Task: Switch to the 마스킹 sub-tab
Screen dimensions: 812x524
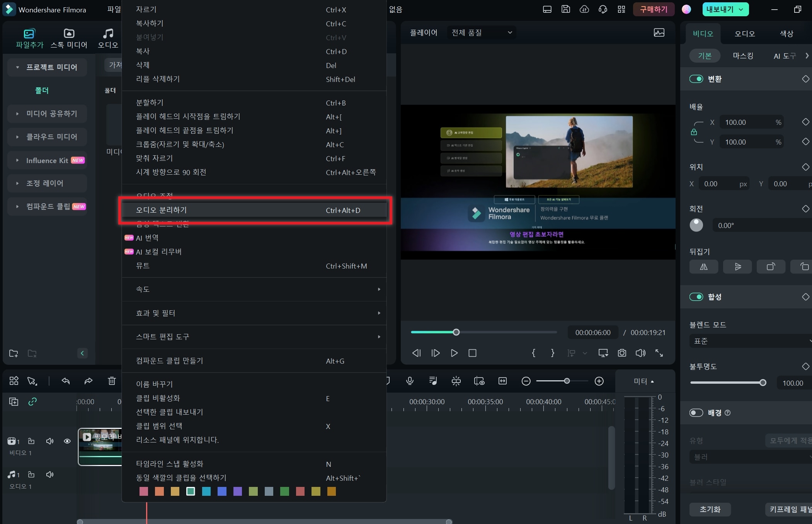Action: point(743,56)
